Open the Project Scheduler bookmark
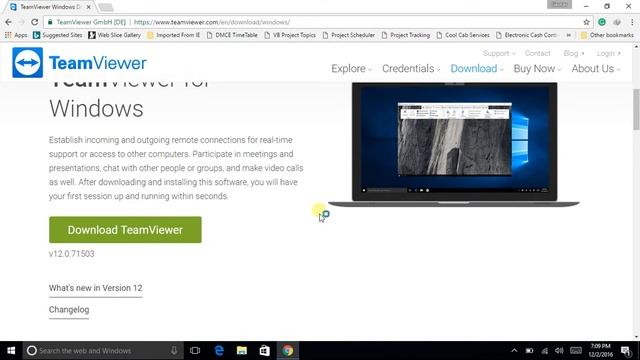640x360 pixels. (x=349, y=35)
